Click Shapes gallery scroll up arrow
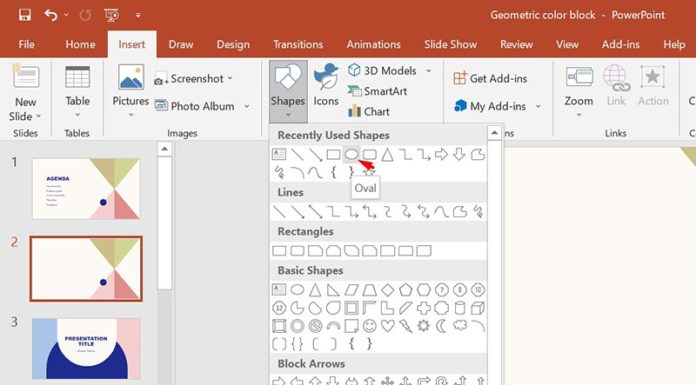Screen dimensions: 696x385 click(494, 133)
